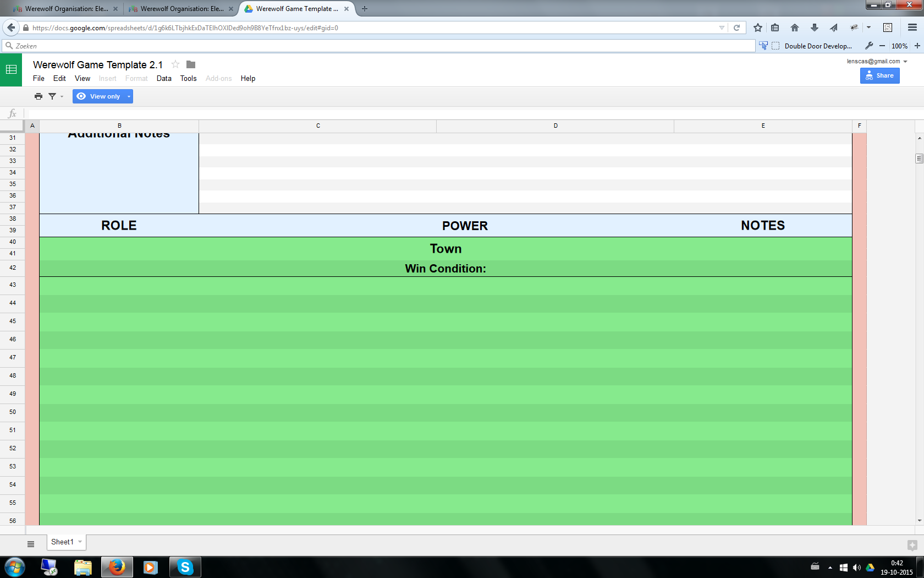Click the Google Sheets home icon

coord(11,70)
